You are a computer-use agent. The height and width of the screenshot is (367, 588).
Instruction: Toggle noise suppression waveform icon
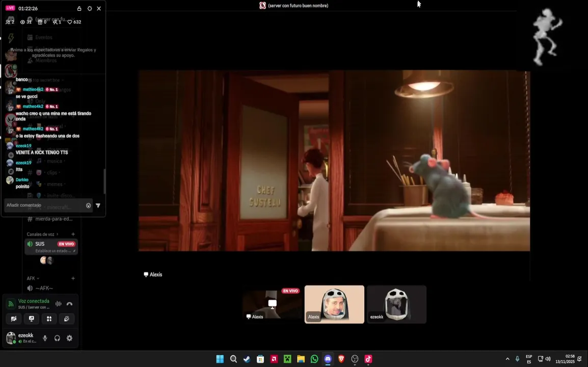[x=59, y=304]
